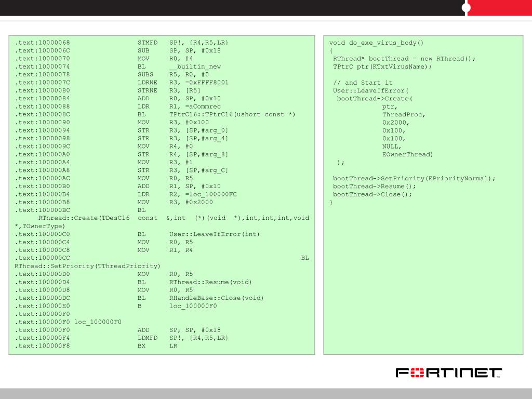The width and height of the screenshot is (532, 399).
Task: Click address .text:100000CC
Action: pyautogui.click(x=43, y=258)
